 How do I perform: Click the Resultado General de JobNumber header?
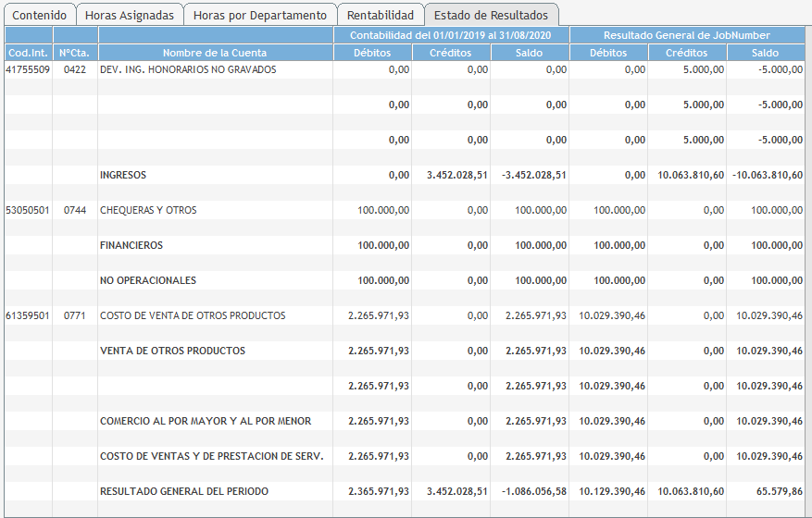click(x=687, y=35)
